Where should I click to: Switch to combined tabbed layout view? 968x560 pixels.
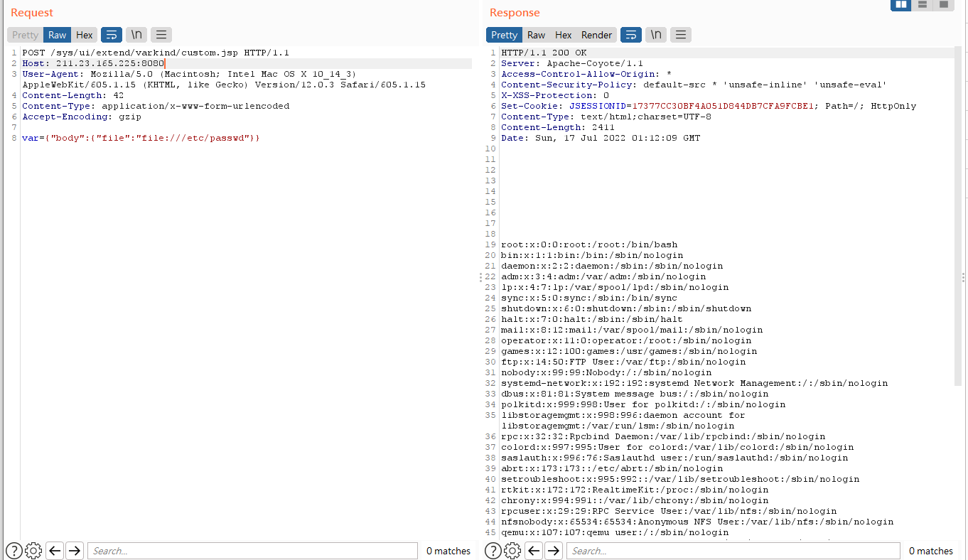pos(943,5)
